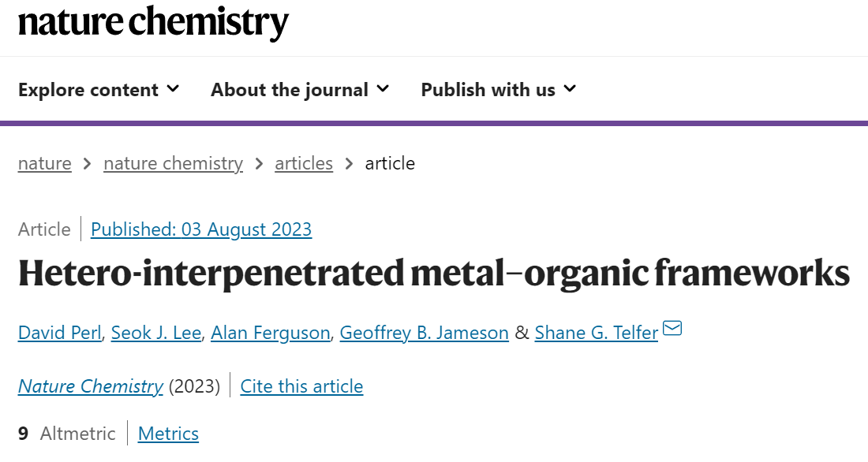Open author Seok J. Lee's details
This screenshot has height=462, width=868.
pyautogui.click(x=156, y=333)
